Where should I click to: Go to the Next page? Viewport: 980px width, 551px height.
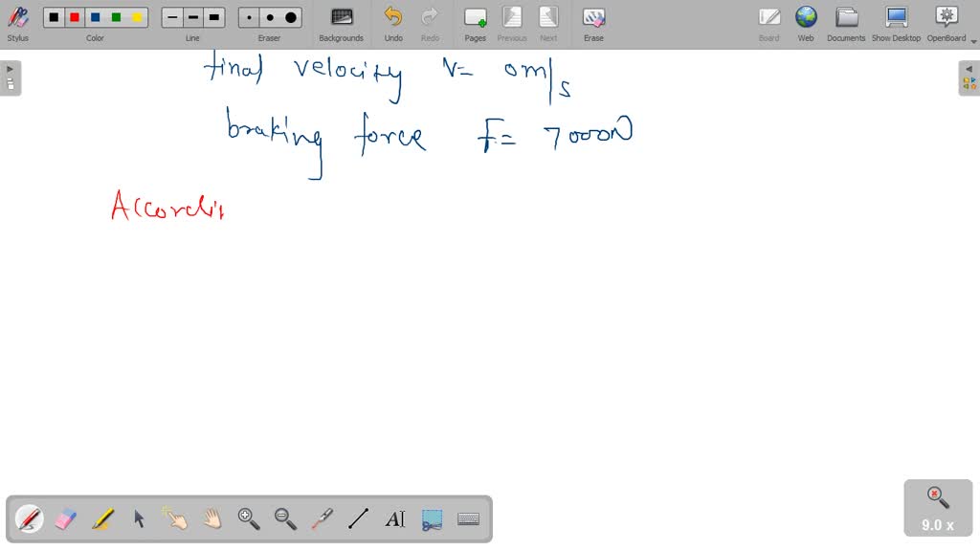[x=548, y=24]
